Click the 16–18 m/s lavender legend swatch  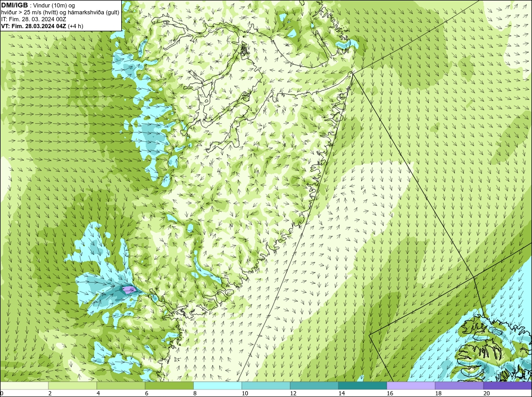tap(411, 385)
